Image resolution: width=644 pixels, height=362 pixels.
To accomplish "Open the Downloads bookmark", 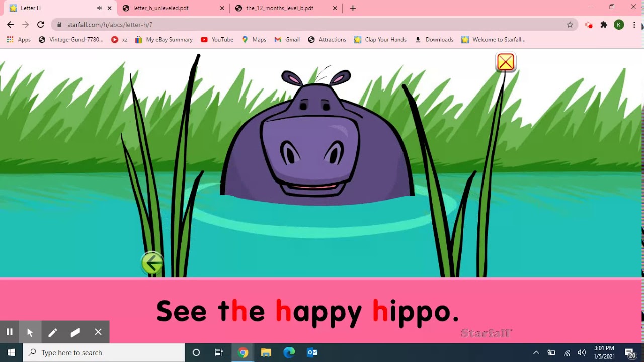I will (x=434, y=40).
